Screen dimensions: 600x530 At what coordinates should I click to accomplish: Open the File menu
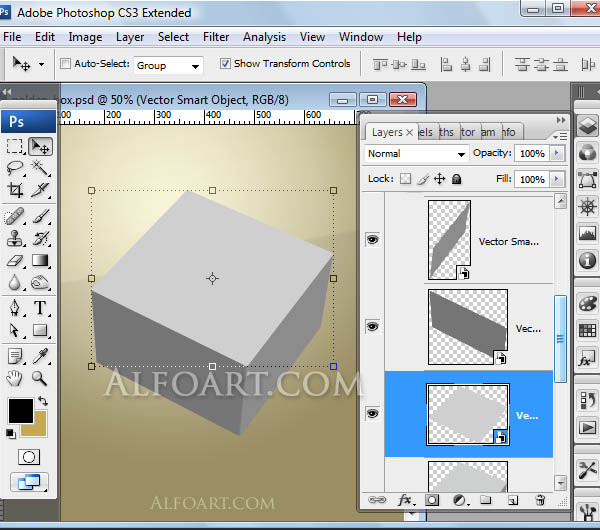point(12,37)
